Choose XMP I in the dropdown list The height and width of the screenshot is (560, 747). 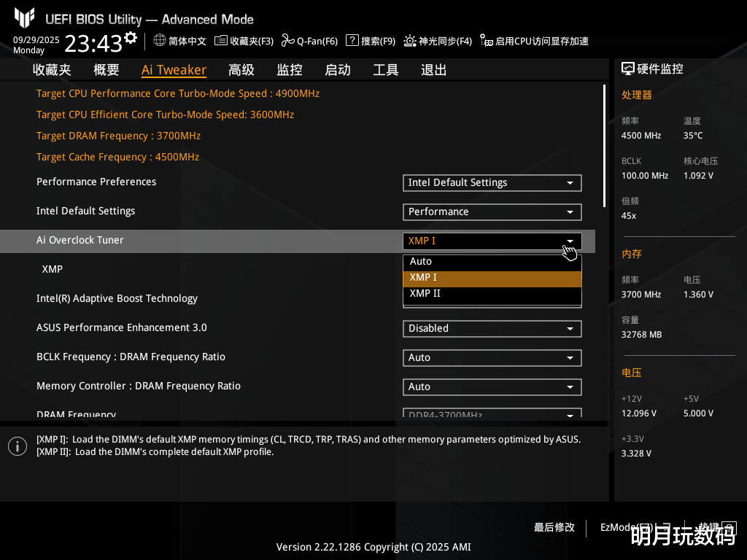pyautogui.click(x=492, y=278)
